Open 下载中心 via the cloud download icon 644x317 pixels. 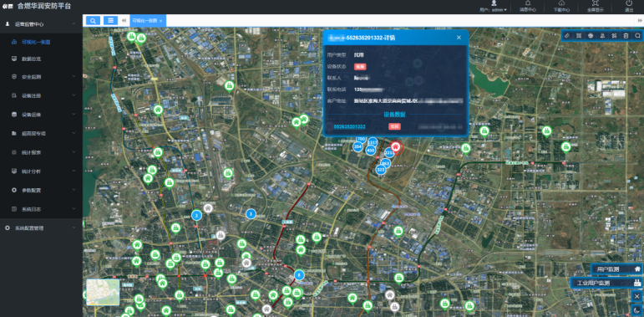pyautogui.click(x=561, y=6)
